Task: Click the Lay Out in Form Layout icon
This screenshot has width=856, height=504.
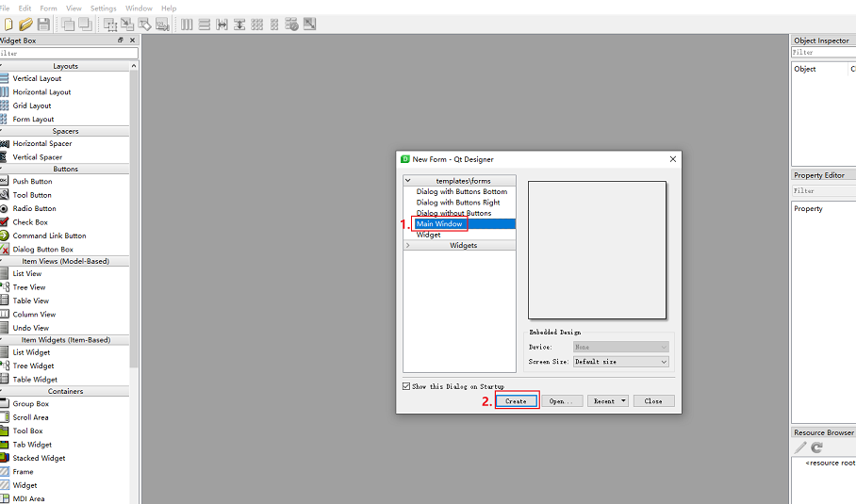Action: point(274,24)
